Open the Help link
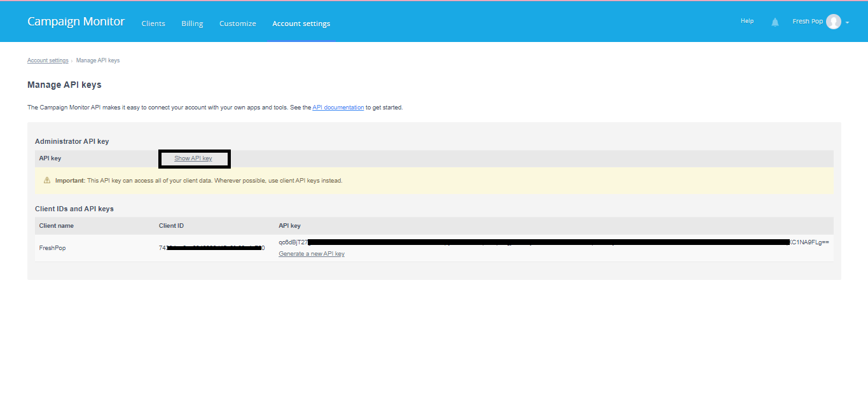Viewport: 868px width, 418px height. pos(747,21)
